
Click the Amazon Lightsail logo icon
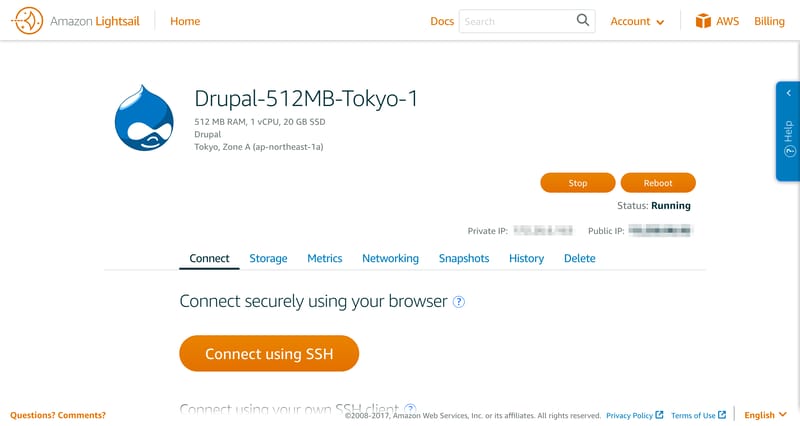[x=26, y=21]
